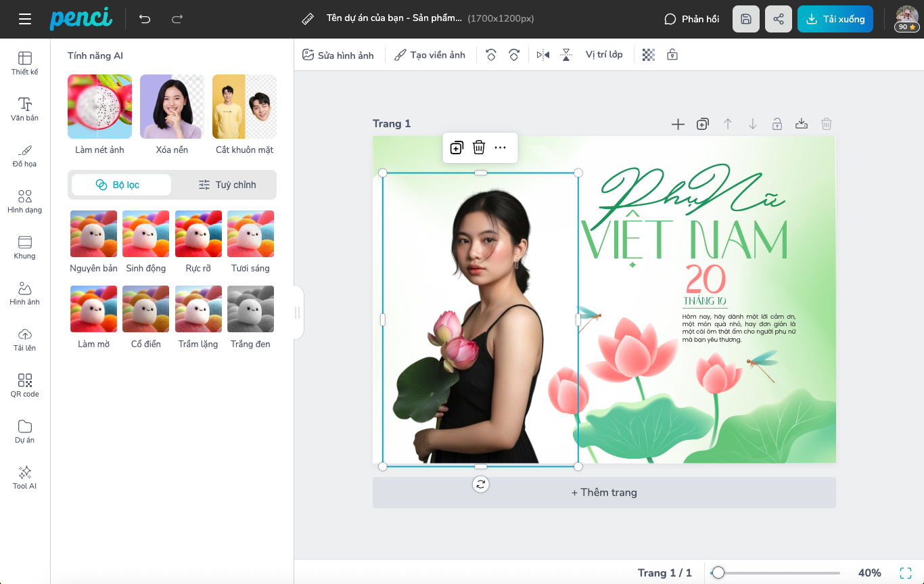Duplicate the selected layer icon
This screenshot has height=584, width=924.
pos(457,148)
